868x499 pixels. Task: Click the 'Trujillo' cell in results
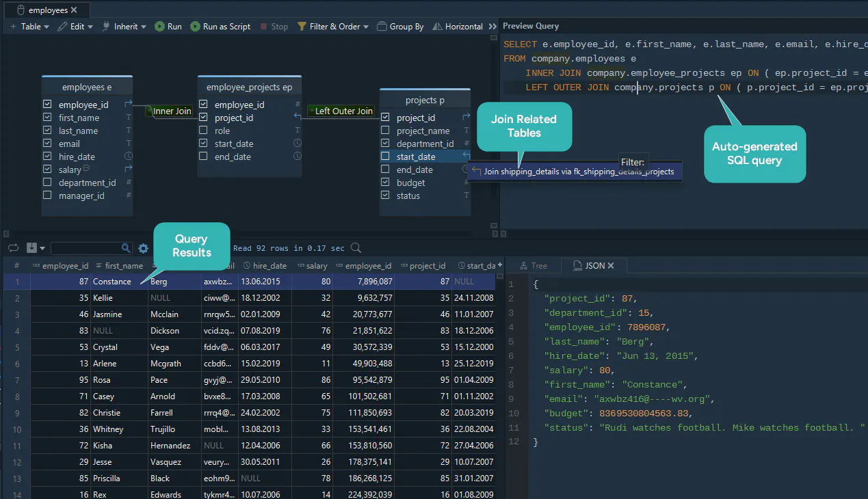(x=174, y=429)
